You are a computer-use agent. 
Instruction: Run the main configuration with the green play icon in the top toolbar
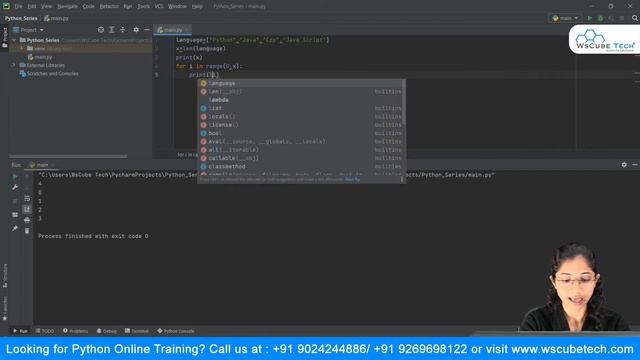point(589,18)
